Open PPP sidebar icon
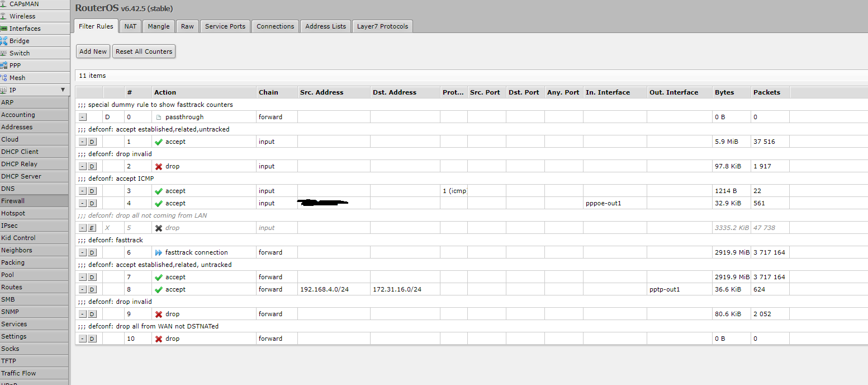 (4, 65)
